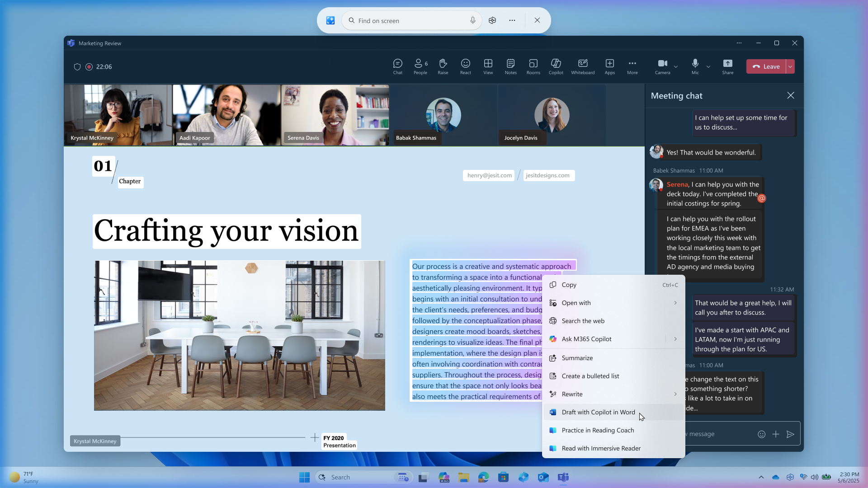The image size is (868, 488).
Task: Open the Chat panel
Action: 397,66
